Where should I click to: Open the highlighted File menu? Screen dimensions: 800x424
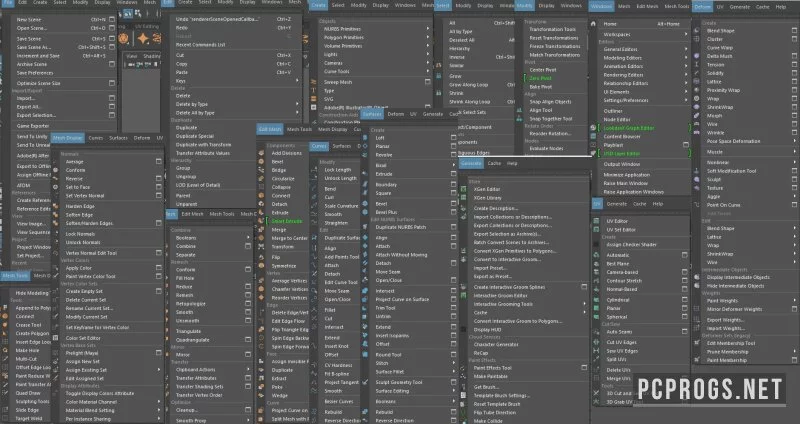[x=7, y=3]
